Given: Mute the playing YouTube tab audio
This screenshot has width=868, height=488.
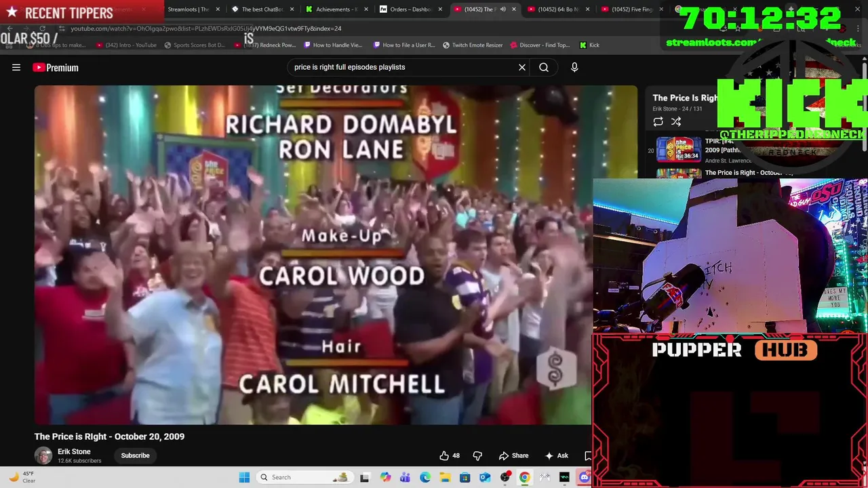Looking at the screenshot, I should (502, 9).
